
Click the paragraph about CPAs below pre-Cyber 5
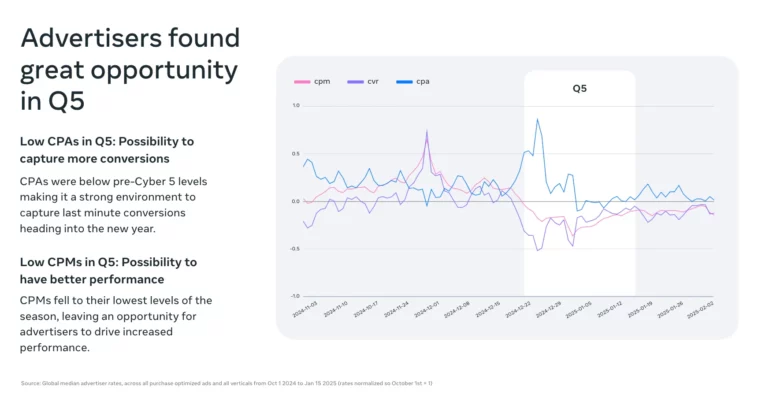coord(108,205)
